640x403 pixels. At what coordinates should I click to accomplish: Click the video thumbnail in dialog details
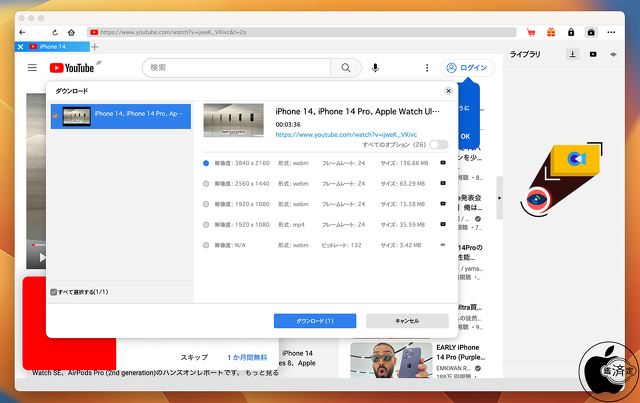click(233, 120)
